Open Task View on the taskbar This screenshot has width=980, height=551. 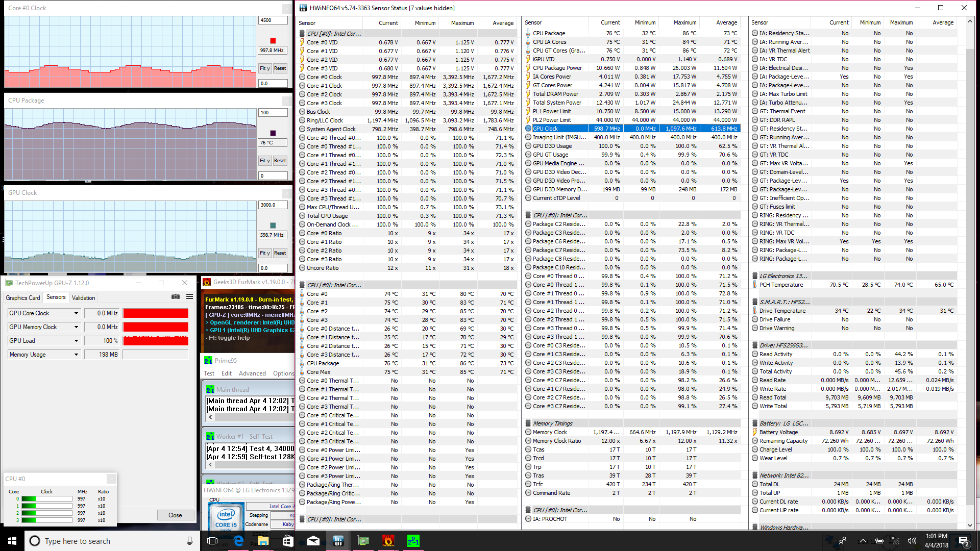pos(213,541)
